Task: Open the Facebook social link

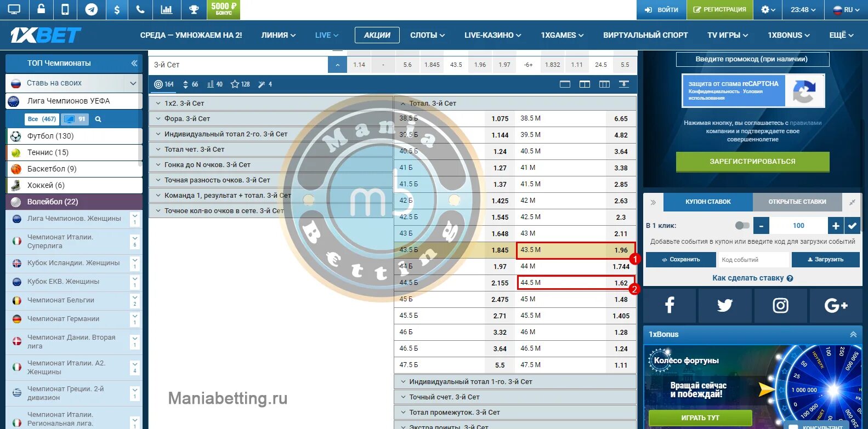Action: click(670, 305)
